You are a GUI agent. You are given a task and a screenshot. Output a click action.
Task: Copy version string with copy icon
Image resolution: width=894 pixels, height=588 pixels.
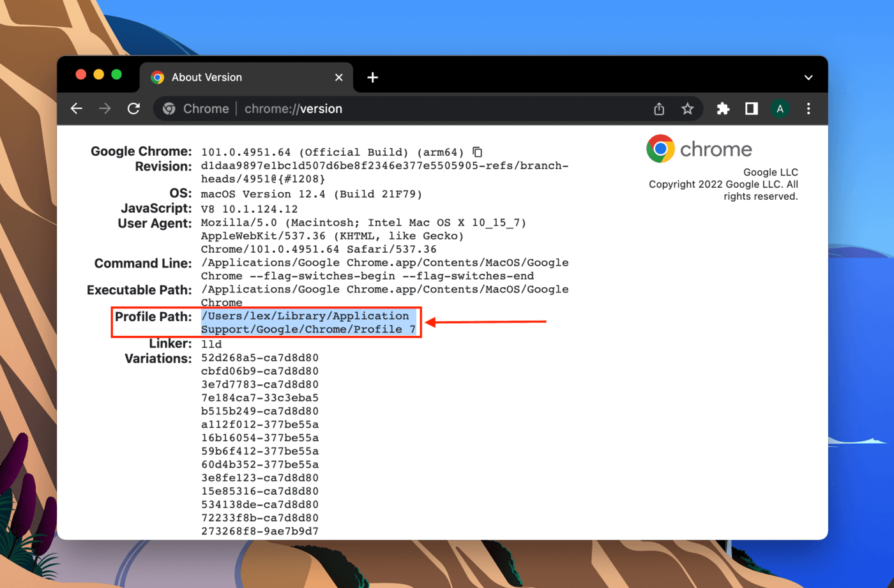tap(477, 152)
